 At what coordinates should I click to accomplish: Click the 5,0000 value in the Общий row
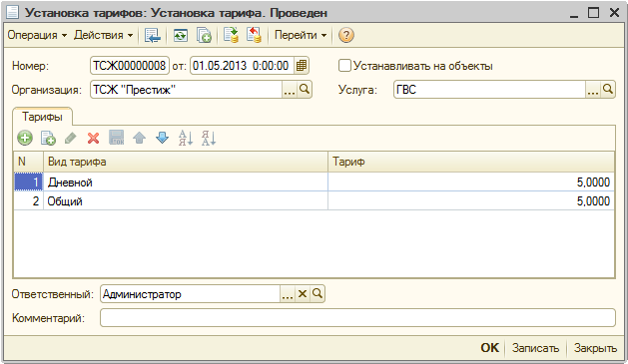coord(593,201)
